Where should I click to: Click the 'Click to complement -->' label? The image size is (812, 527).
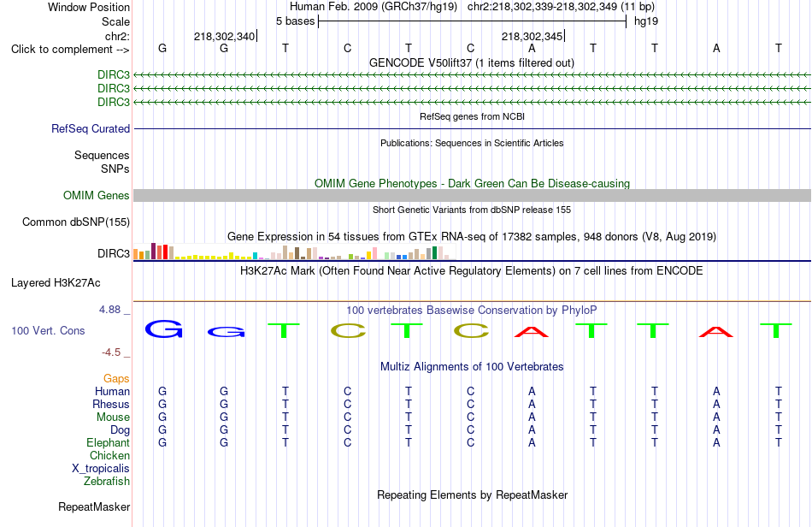coord(70,50)
